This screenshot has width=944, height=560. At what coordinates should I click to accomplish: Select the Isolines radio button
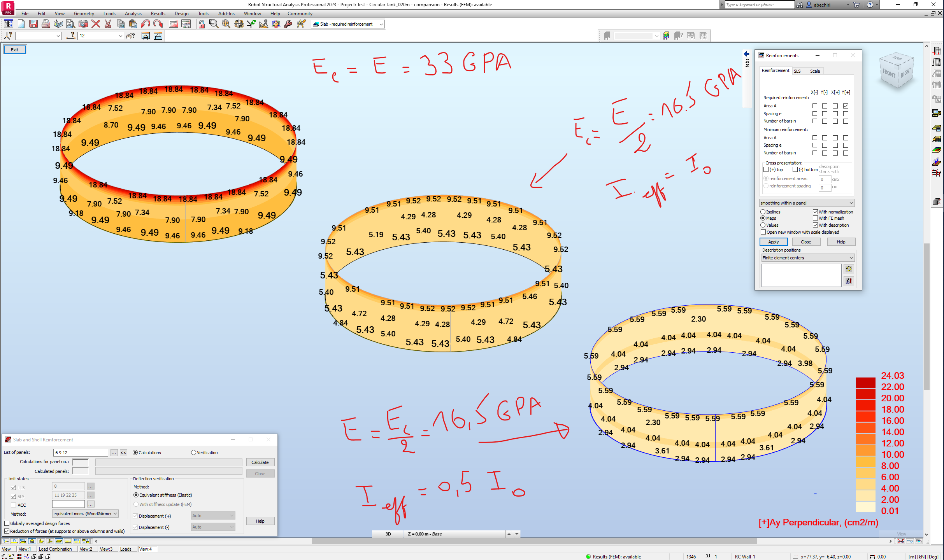point(763,212)
